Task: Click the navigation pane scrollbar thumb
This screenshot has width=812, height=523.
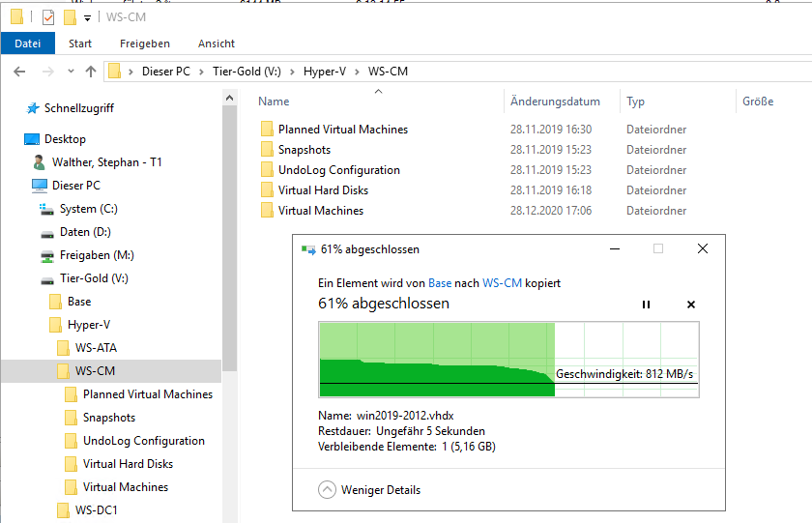Action: 230,238
